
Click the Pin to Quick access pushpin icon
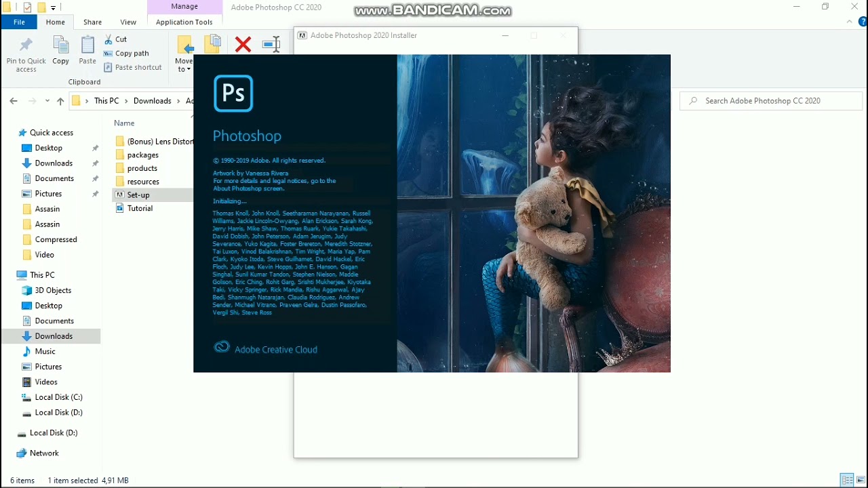[26, 45]
